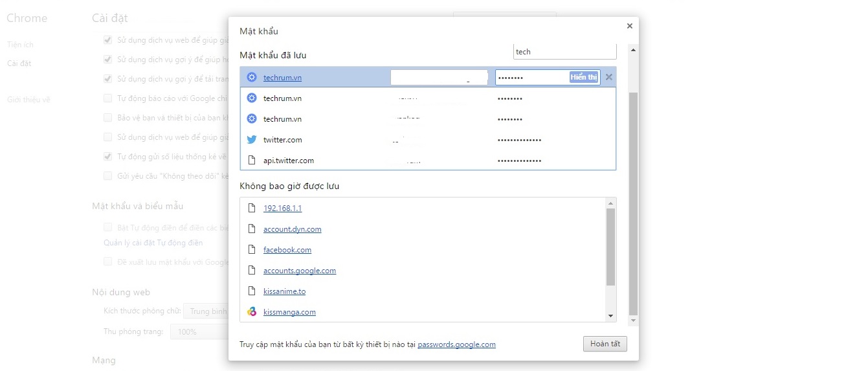This screenshot has width=868, height=371.
Task: Click the file icon next to facebook.com
Action: 252,250
